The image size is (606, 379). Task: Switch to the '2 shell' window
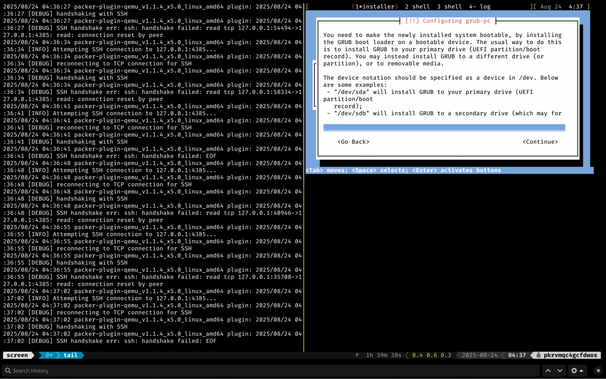tap(417, 7)
